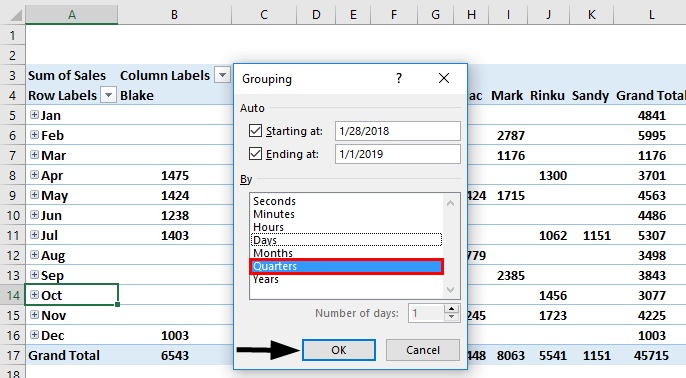Viewport: 686px width, 378px height.
Task: Select row 3 header
Action: coord(13,75)
